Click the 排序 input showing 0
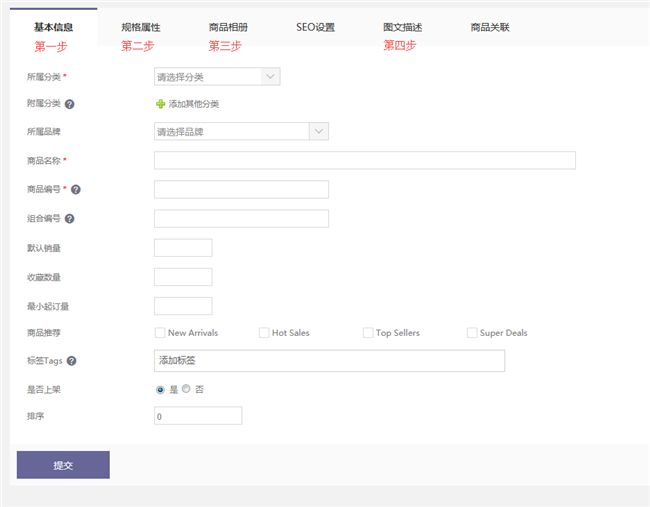 coord(198,416)
